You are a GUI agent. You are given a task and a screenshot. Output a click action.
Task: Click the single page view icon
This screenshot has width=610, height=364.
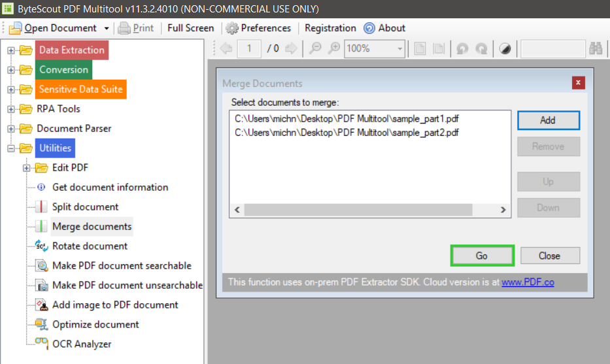(420, 48)
